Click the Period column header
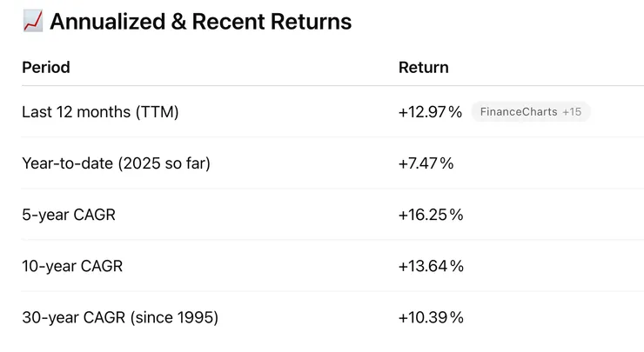Image resolution: width=644 pixels, height=352 pixels. click(46, 67)
